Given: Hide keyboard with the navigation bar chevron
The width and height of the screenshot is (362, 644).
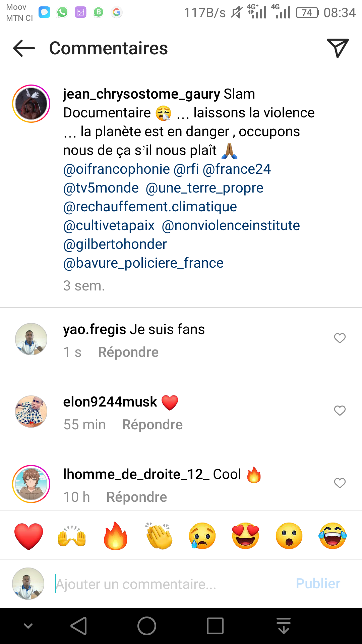Looking at the screenshot, I should tap(28, 626).
